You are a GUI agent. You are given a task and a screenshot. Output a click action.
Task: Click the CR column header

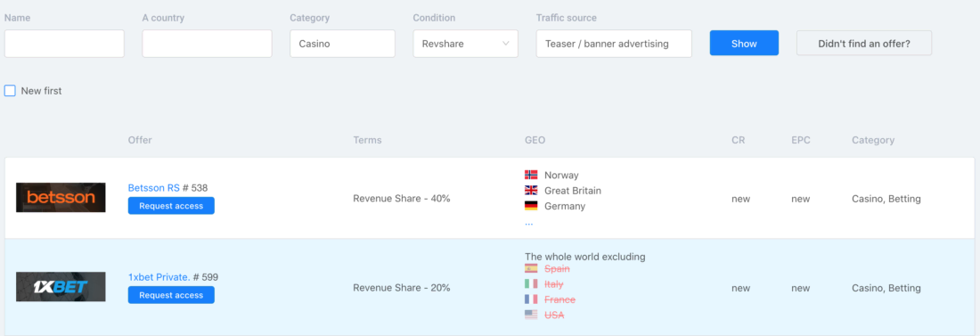coord(739,140)
